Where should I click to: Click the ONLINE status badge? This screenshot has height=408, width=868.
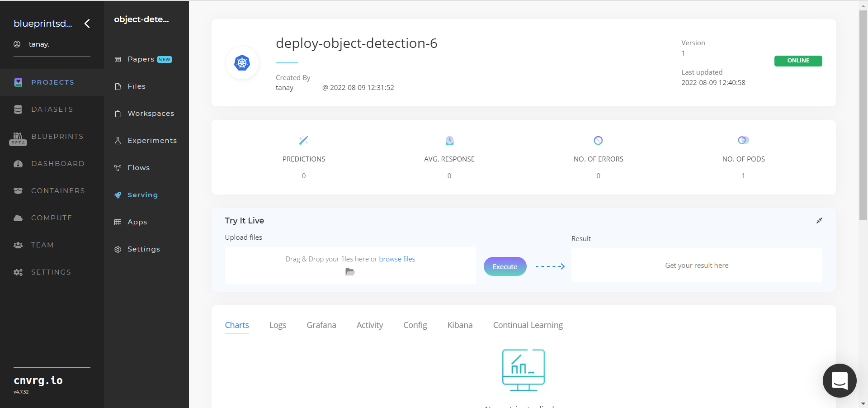(798, 61)
